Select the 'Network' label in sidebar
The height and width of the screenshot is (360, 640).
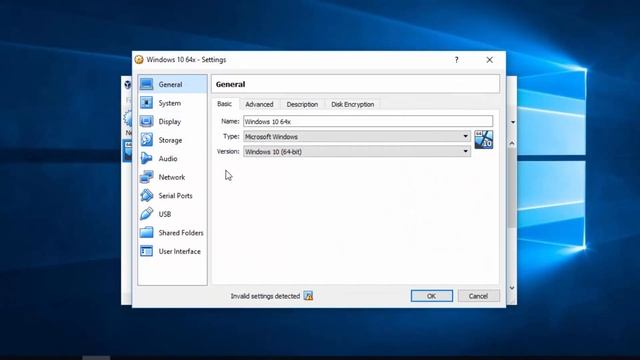pos(172,177)
